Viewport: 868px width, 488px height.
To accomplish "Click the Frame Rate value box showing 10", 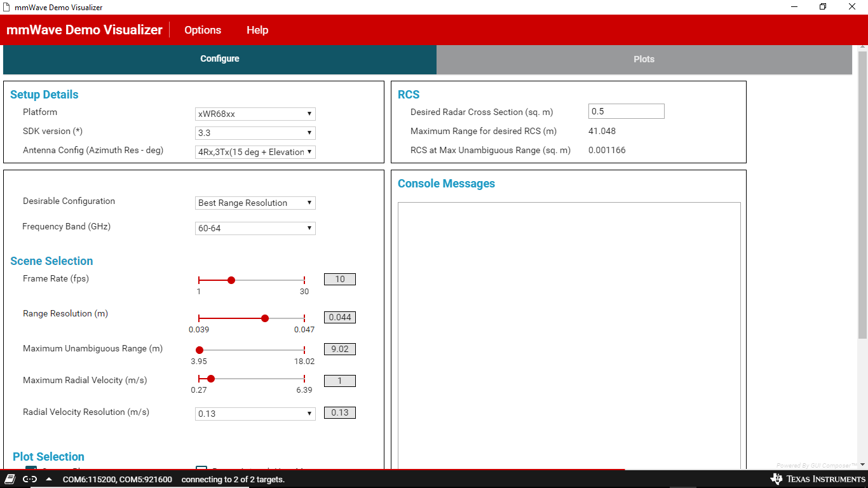I will (x=340, y=279).
